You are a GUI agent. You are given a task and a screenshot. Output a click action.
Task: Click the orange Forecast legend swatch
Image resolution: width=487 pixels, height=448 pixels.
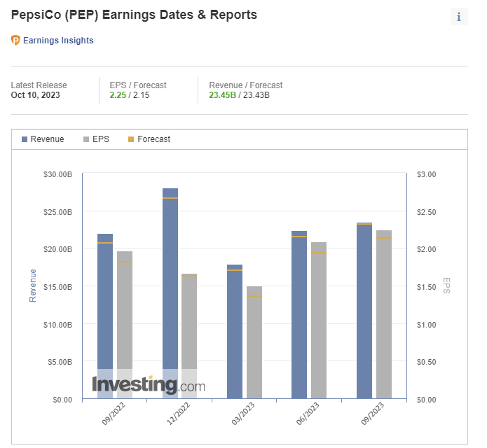pyautogui.click(x=131, y=139)
